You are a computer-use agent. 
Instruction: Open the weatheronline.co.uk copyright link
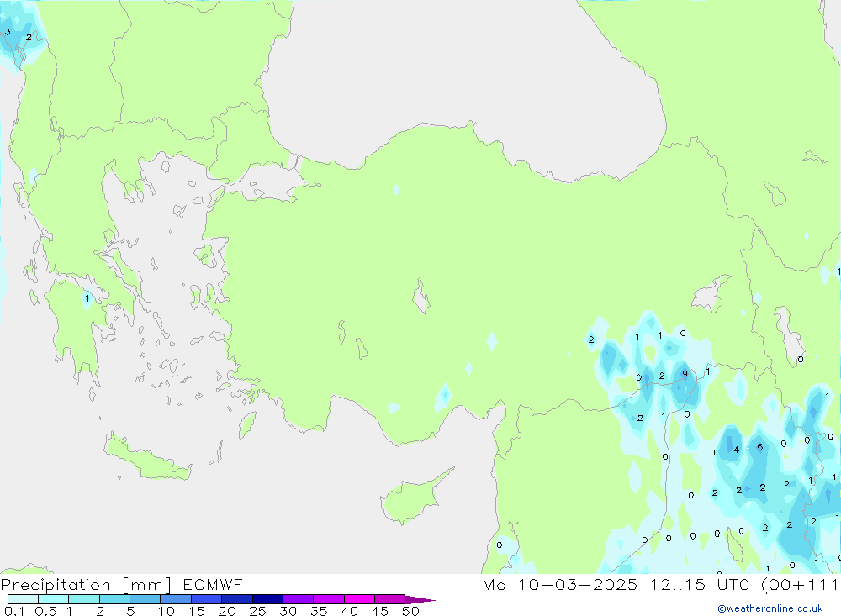(x=770, y=608)
